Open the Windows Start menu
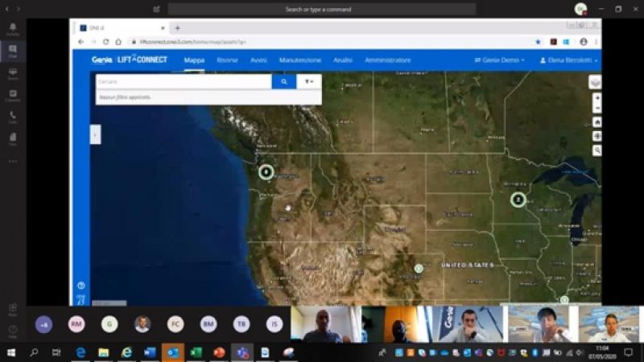 pyautogui.click(x=11, y=352)
